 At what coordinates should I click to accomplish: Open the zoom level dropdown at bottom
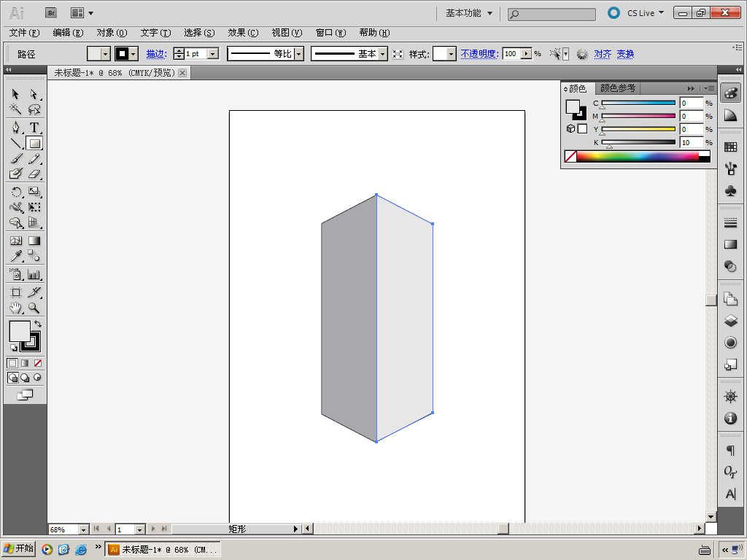[82, 529]
